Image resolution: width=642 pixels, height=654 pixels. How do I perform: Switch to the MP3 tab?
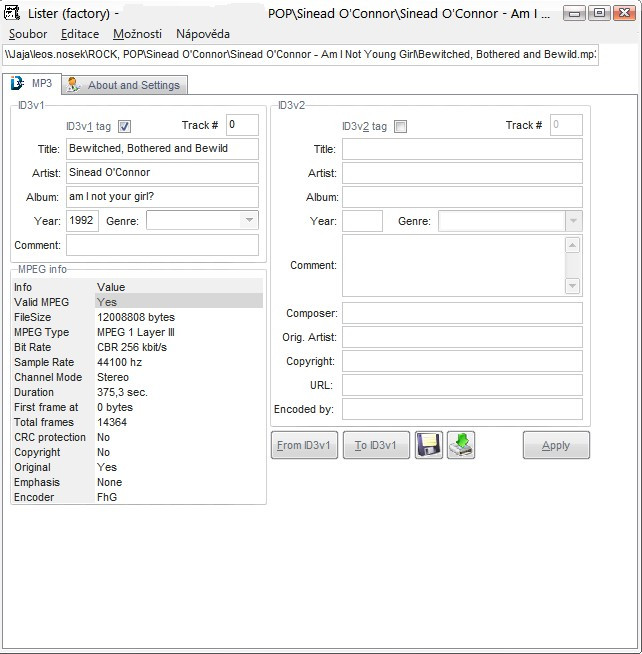(x=32, y=83)
